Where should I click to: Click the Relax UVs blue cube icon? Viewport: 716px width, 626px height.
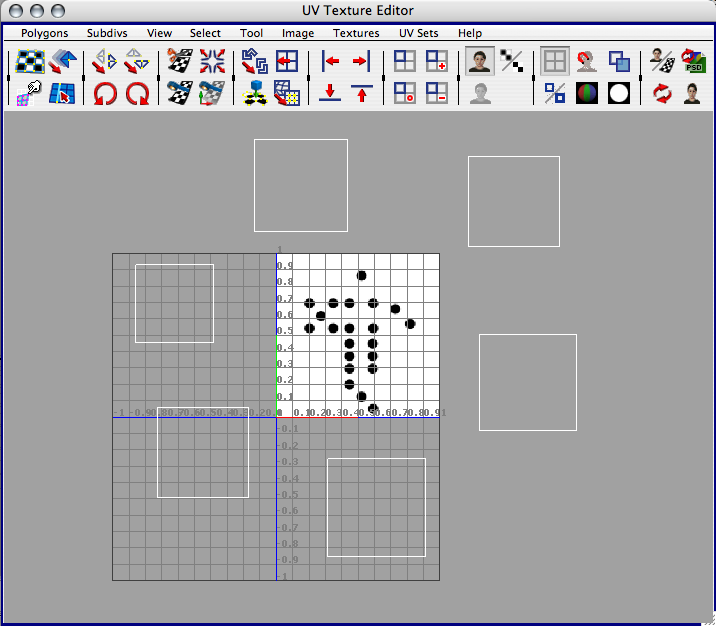255,94
